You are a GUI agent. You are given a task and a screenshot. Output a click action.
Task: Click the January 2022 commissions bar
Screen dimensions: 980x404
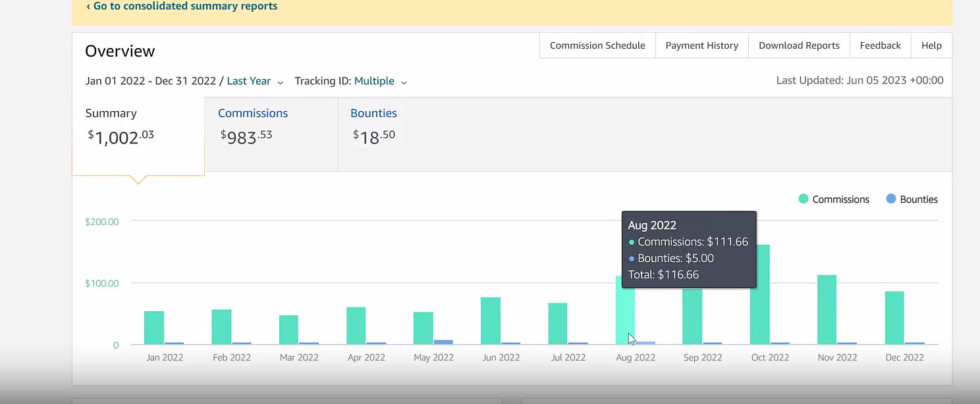click(x=154, y=328)
